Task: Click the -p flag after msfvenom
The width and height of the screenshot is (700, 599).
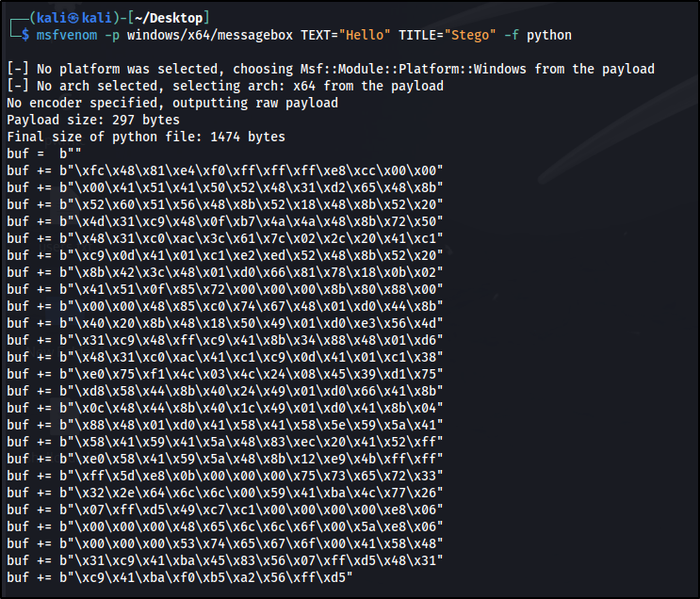Action: coord(112,35)
